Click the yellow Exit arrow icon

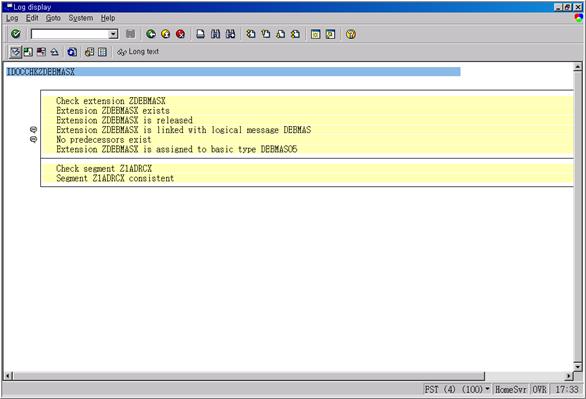tap(166, 34)
